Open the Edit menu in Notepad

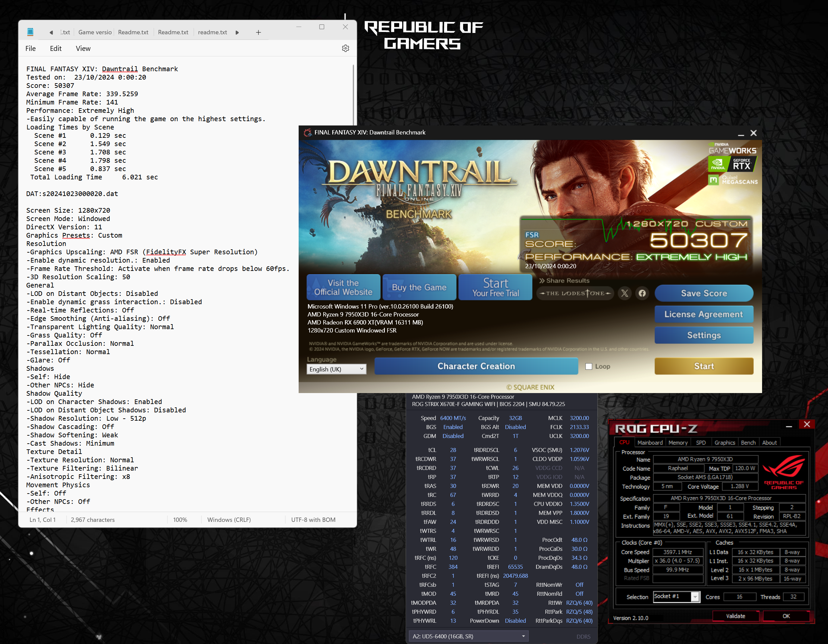click(56, 49)
